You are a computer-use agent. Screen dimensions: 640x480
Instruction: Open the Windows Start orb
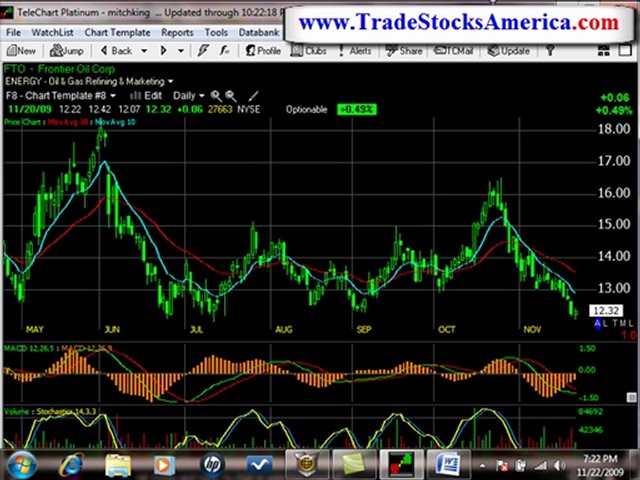22,465
